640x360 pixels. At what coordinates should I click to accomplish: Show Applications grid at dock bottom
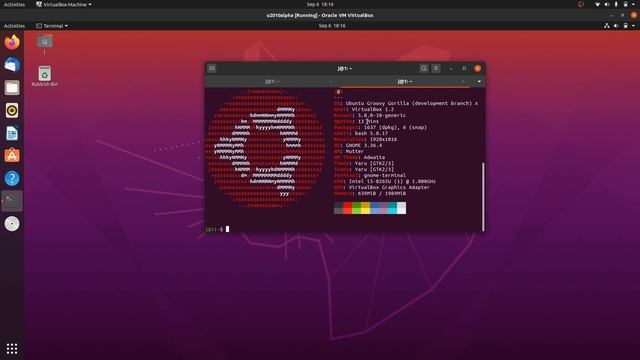(12, 348)
